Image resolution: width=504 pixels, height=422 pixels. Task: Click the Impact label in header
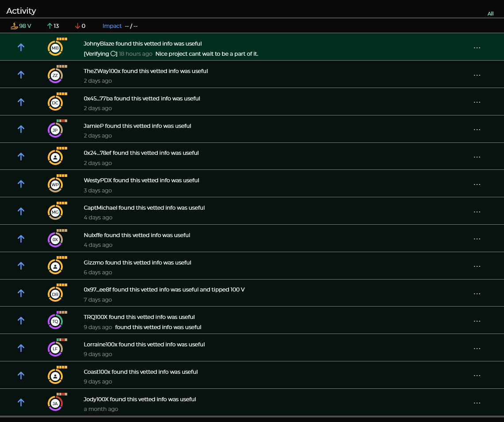tap(112, 26)
